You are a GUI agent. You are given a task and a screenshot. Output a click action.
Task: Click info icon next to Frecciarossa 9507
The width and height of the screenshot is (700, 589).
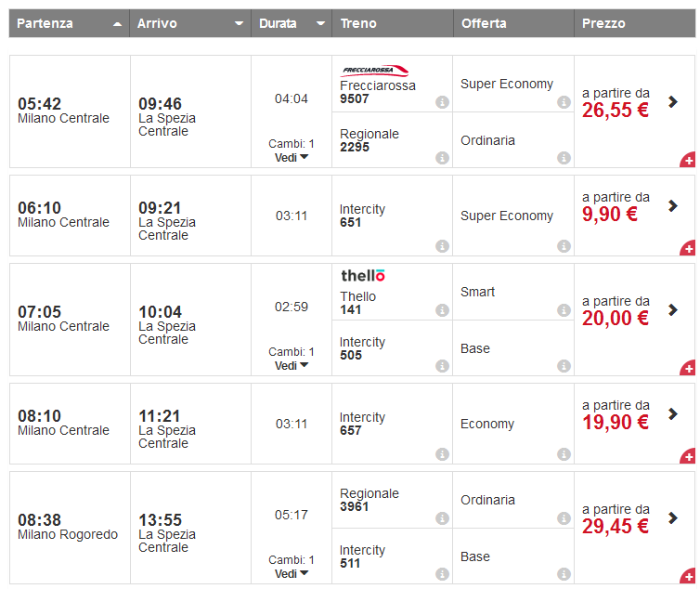click(x=442, y=102)
